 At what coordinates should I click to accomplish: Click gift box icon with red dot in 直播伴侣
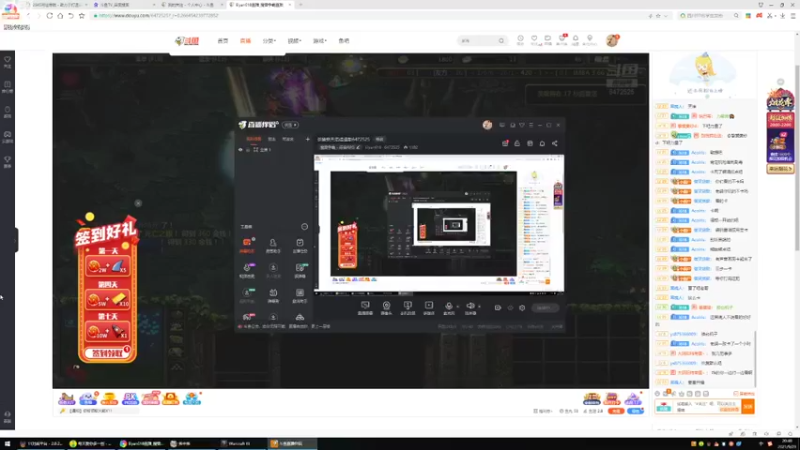pyautogui.click(x=505, y=143)
